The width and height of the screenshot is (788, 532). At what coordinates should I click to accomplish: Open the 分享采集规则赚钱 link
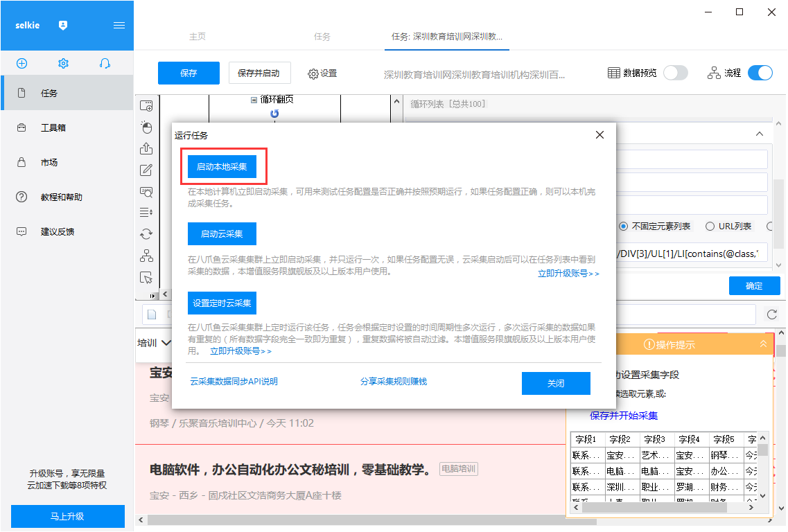(x=394, y=381)
